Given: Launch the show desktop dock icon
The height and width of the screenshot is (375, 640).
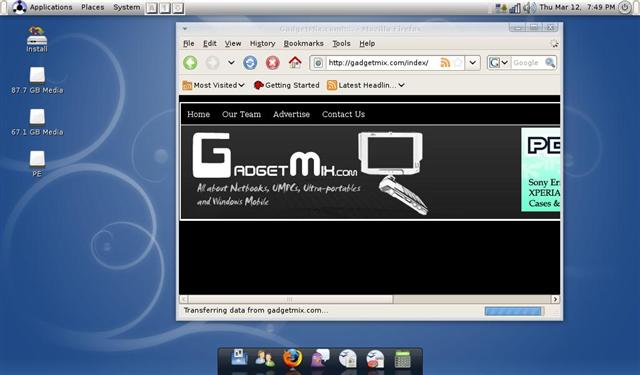Looking at the screenshot, I should coord(239,358).
